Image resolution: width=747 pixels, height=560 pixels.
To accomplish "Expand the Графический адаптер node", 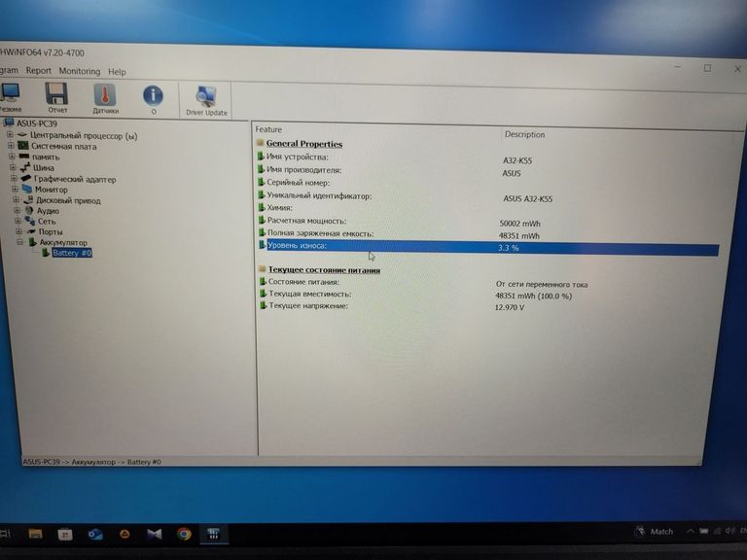I will (x=14, y=178).
